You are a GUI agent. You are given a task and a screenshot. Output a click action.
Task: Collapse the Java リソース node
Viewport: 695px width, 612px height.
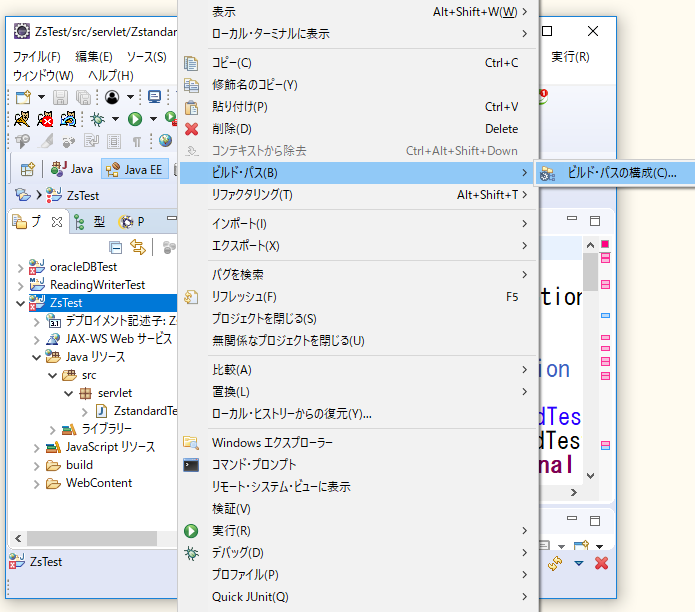tap(36, 358)
